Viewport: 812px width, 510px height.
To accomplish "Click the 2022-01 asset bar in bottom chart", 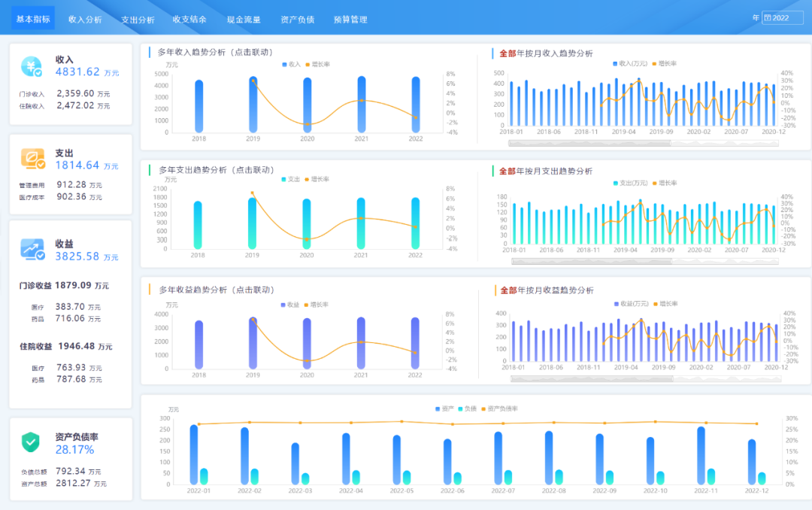I will coord(194,454).
